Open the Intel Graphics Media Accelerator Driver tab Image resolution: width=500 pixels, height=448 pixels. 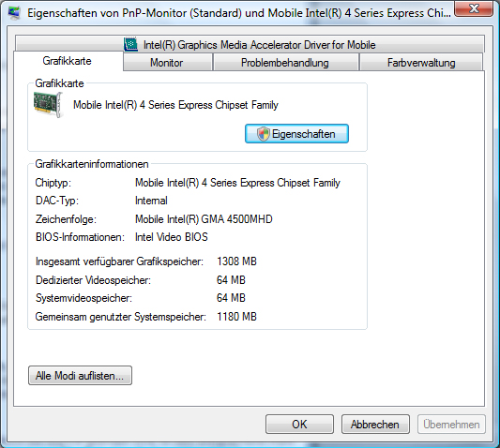click(x=250, y=44)
